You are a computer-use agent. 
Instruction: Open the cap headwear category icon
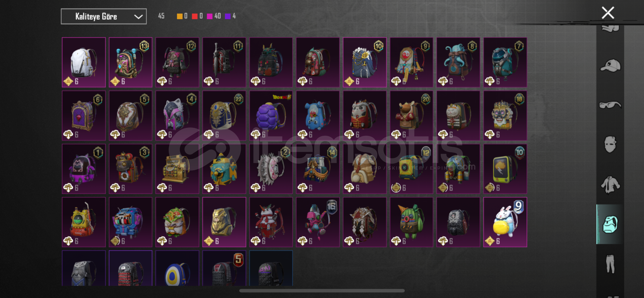pos(610,66)
